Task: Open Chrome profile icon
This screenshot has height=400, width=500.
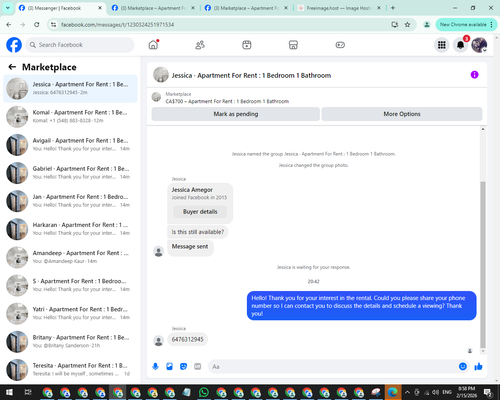Action: pyautogui.click(x=426, y=25)
